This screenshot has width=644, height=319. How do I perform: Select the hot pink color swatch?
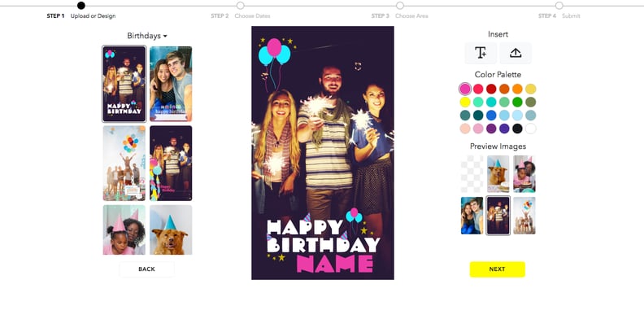[x=465, y=89]
